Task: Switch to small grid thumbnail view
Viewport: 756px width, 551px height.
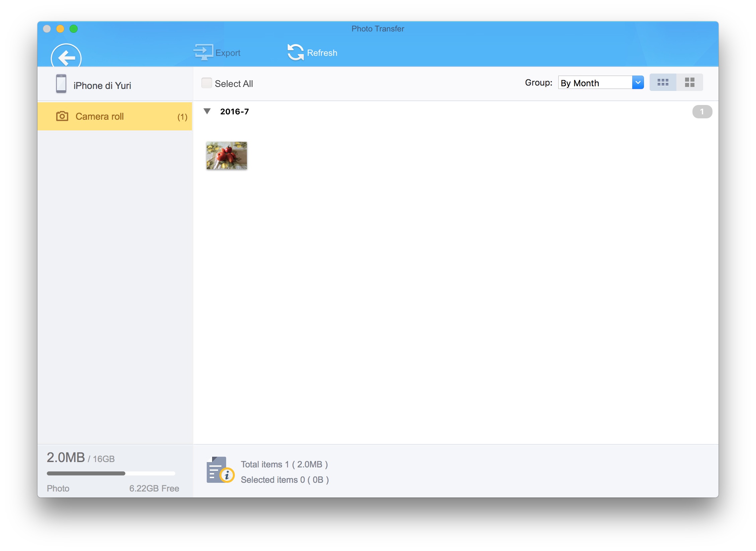Action: (x=663, y=83)
